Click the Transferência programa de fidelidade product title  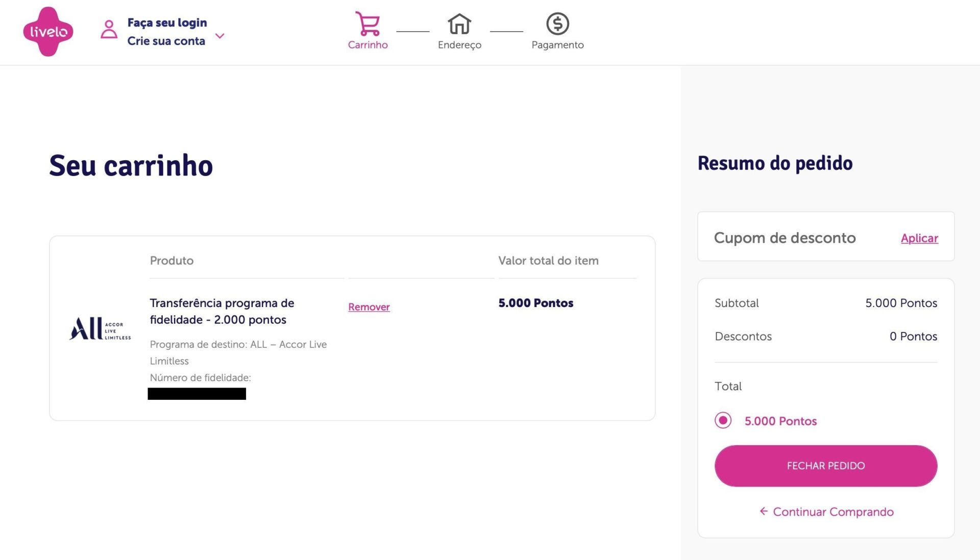(222, 311)
